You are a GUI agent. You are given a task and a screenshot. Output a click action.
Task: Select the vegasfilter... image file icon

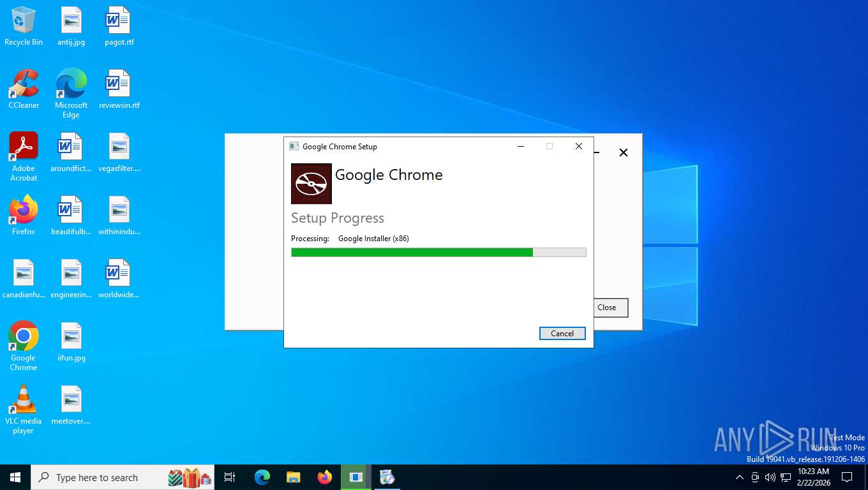119,153
